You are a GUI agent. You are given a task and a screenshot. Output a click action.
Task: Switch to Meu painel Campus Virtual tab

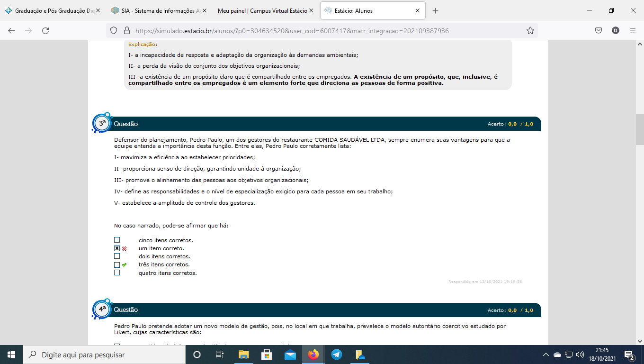coord(265,10)
